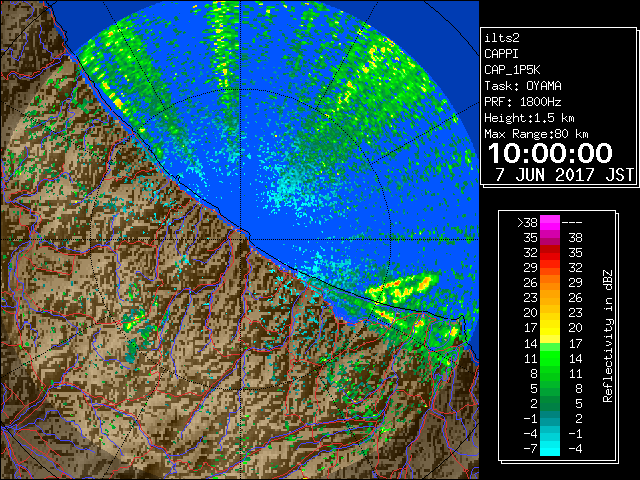Pick the yellow 17–20 dBZ color band
The height and width of the screenshot is (480, 640).
(550, 328)
